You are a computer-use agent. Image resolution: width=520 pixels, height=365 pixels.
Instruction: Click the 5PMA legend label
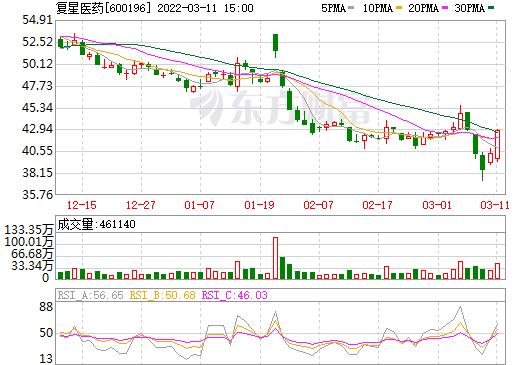[x=333, y=8]
